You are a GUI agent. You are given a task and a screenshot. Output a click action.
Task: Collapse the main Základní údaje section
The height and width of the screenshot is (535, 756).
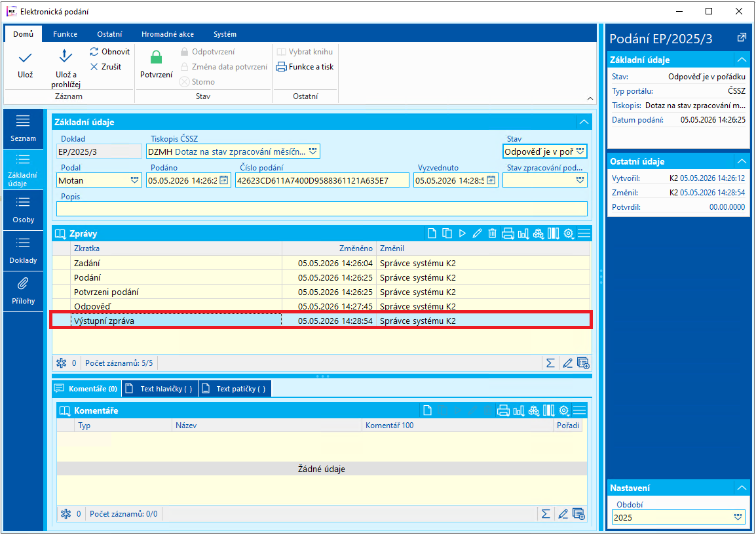(x=584, y=122)
